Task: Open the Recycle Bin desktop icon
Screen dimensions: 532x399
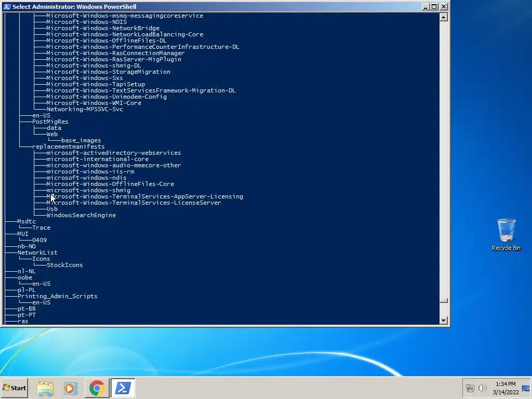Action: tap(506, 234)
